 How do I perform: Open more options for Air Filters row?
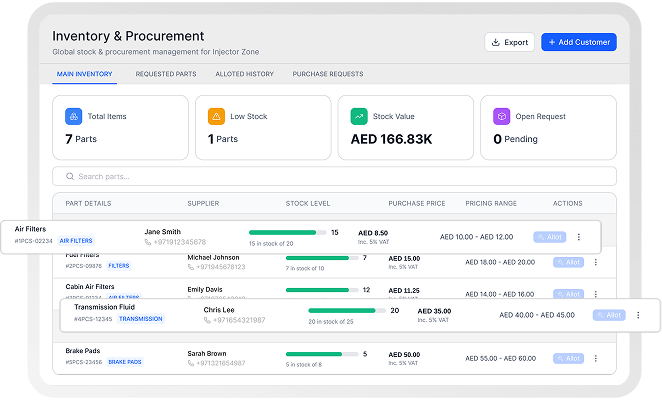(x=578, y=237)
